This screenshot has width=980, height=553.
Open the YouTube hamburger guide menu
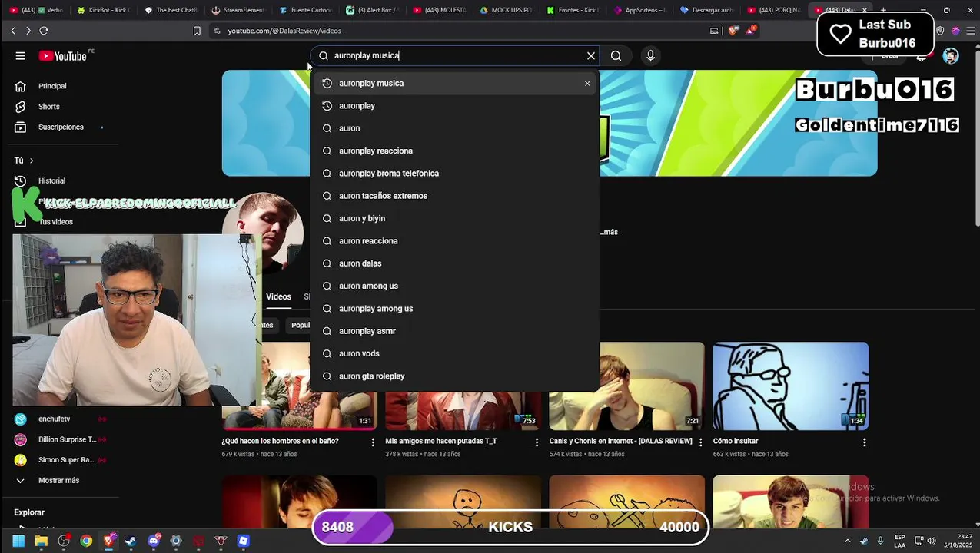point(20,55)
